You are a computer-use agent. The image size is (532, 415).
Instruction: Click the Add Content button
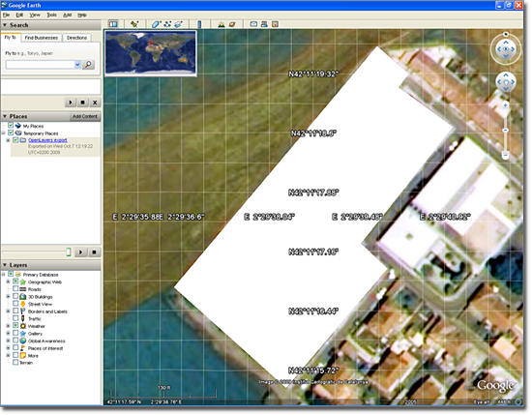[85, 116]
